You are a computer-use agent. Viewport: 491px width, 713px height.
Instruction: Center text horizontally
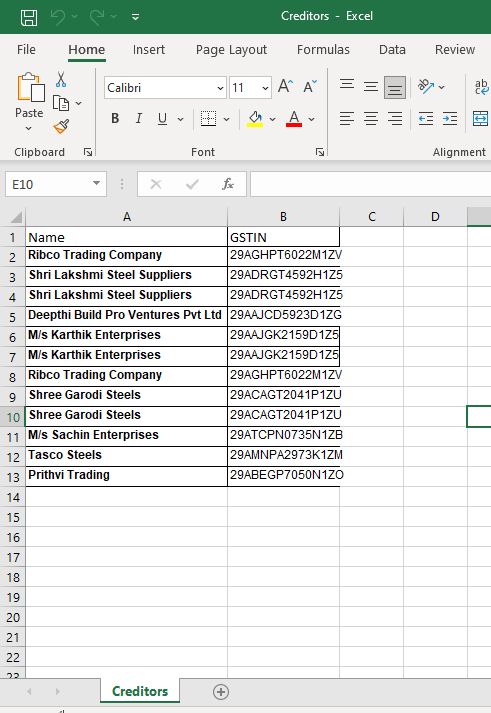click(x=371, y=119)
